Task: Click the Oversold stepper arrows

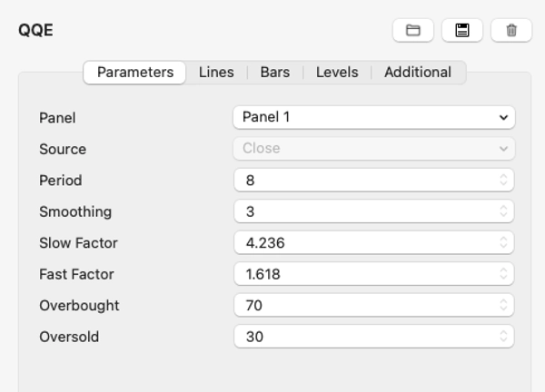Action: pos(503,337)
